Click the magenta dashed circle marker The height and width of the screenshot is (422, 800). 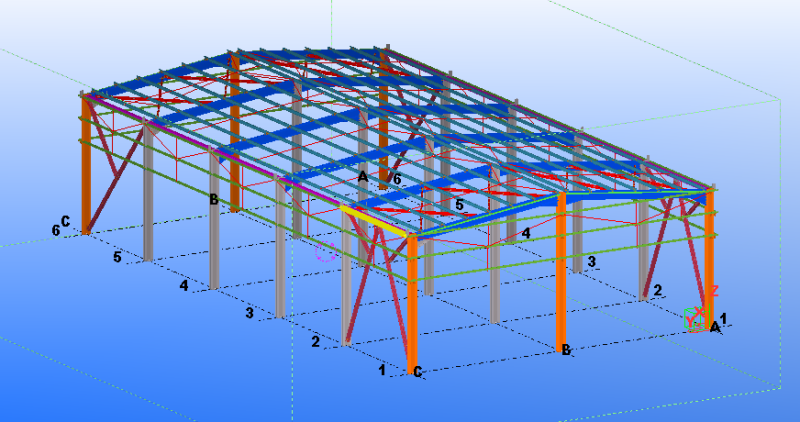click(x=324, y=251)
